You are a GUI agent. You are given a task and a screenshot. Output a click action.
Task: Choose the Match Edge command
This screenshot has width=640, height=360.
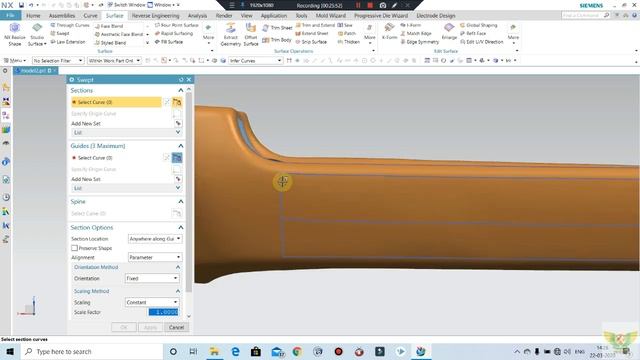416,33
